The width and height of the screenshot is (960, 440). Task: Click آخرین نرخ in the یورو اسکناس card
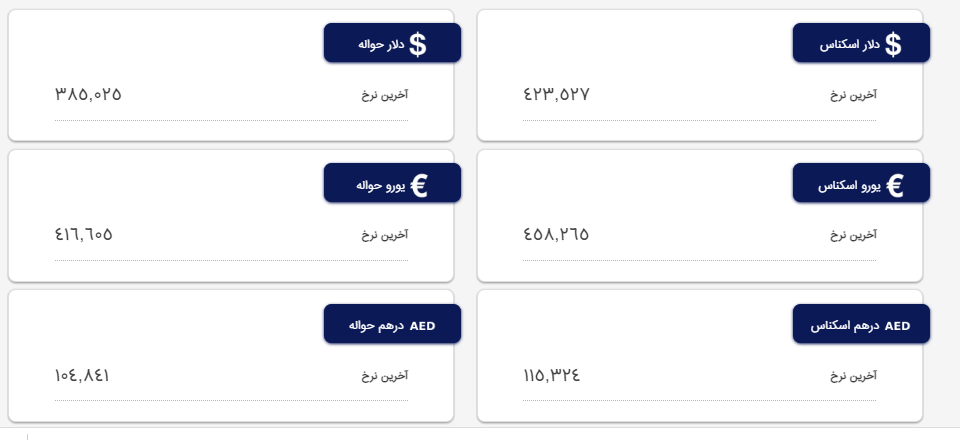coord(853,235)
